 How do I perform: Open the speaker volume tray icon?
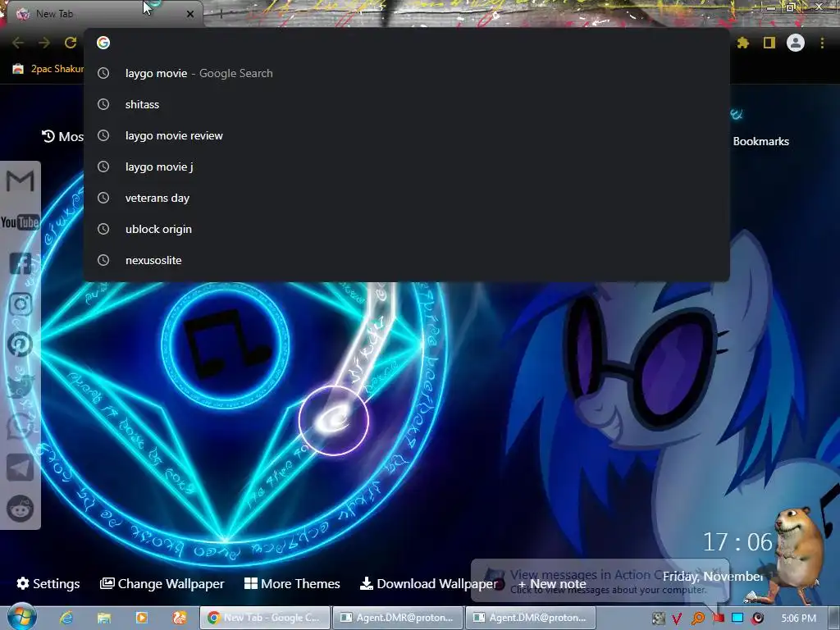757,619
